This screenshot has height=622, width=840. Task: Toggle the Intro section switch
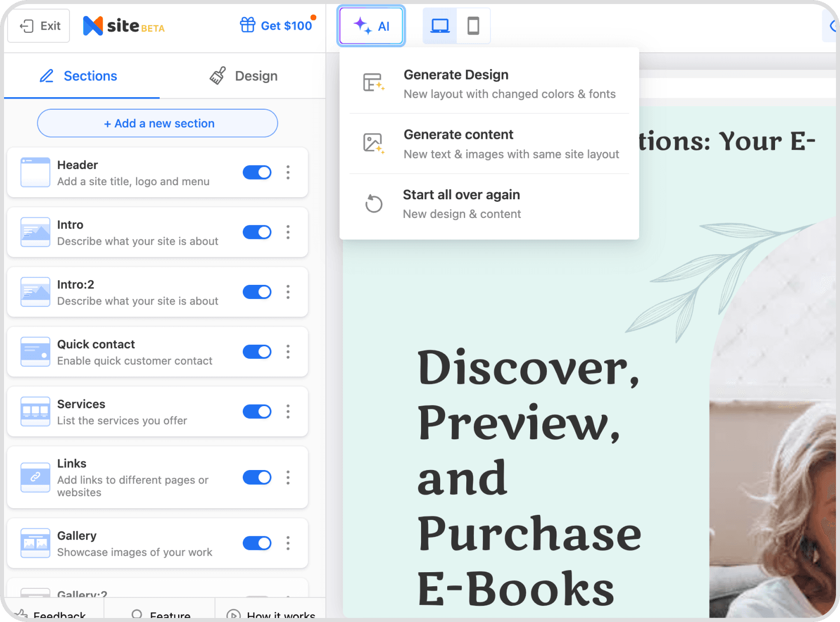(257, 232)
